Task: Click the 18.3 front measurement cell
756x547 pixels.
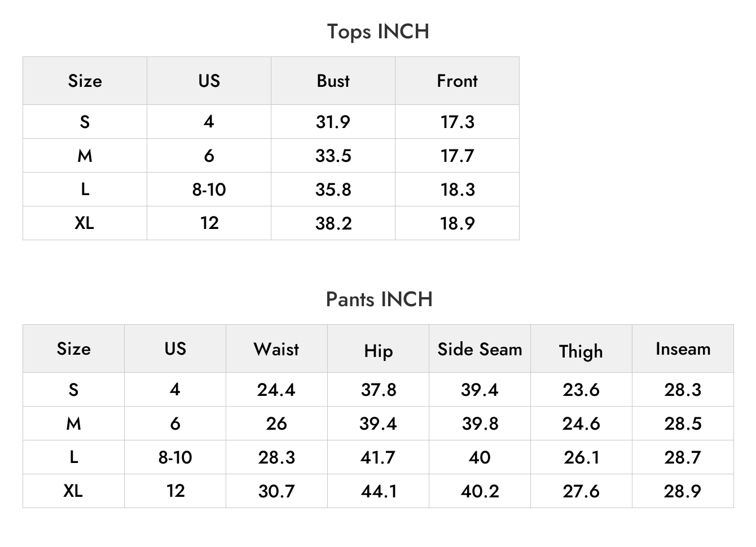Action: pos(457,189)
